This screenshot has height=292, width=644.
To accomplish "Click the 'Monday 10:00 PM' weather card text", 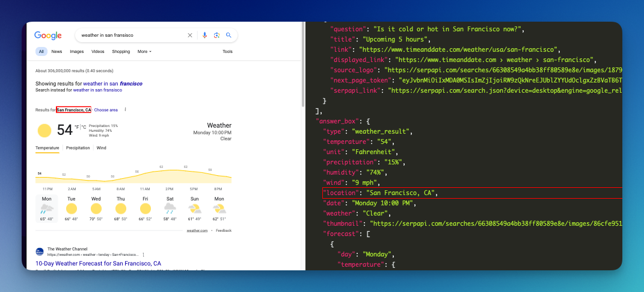I will click(x=212, y=132).
